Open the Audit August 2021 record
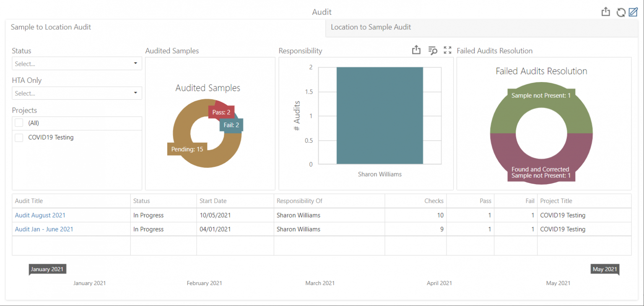The height and width of the screenshot is (306, 644). 40,215
